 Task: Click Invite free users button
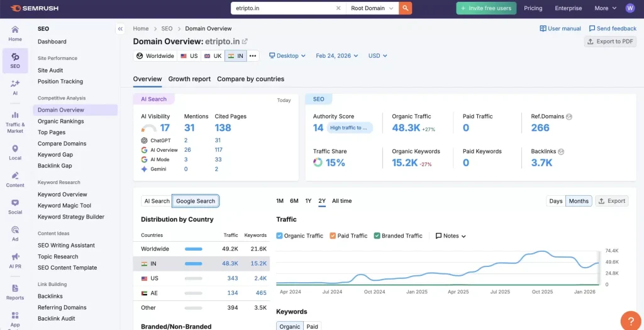[x=486, y=8]
